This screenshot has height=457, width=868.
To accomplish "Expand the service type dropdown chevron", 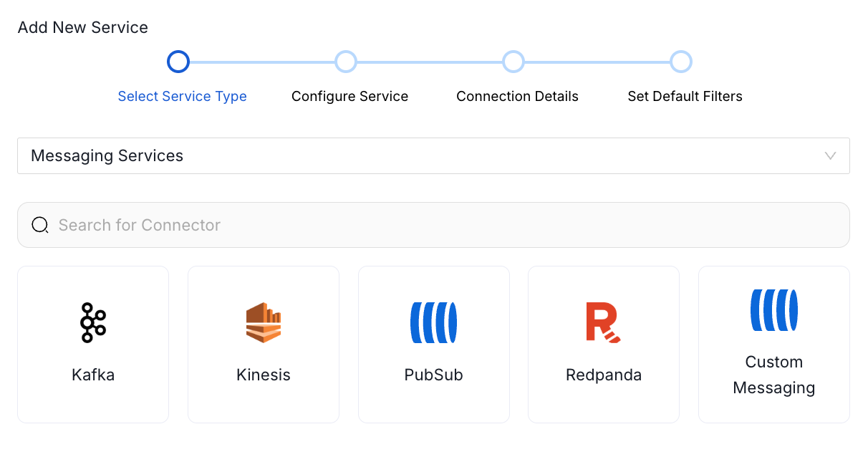I will tap(831, 155).
